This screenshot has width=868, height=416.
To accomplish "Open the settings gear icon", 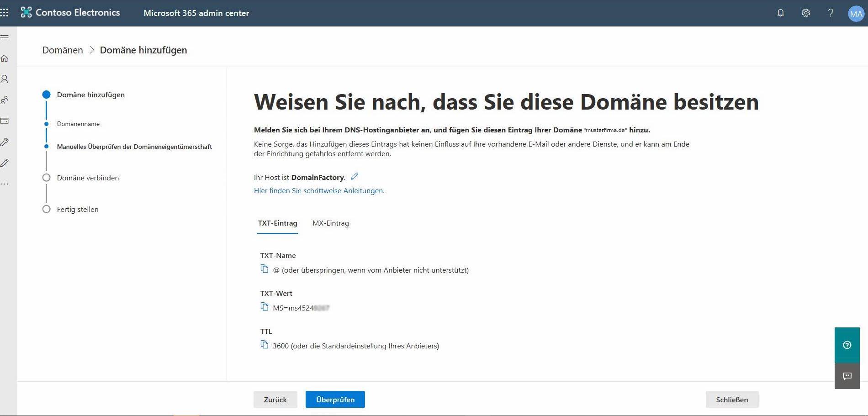I will (805, 13).
